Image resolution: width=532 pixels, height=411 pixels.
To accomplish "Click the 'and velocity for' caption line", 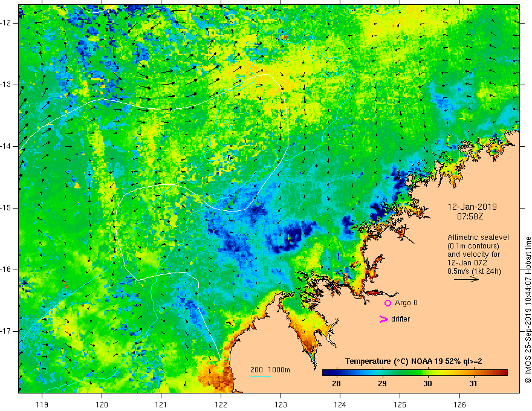I will click(x=473, y=254).
